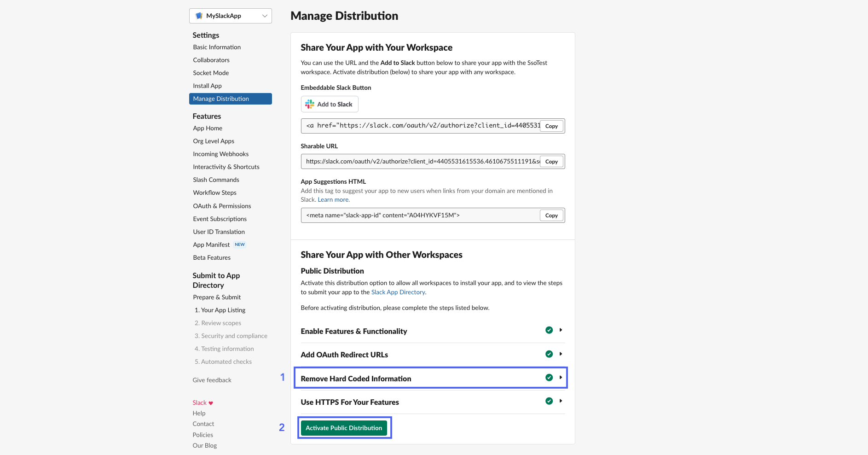The width and height of the screenshot is (868, 455).
Task: Click the NEW badge beside App Manifest
Action: point(240,245)
